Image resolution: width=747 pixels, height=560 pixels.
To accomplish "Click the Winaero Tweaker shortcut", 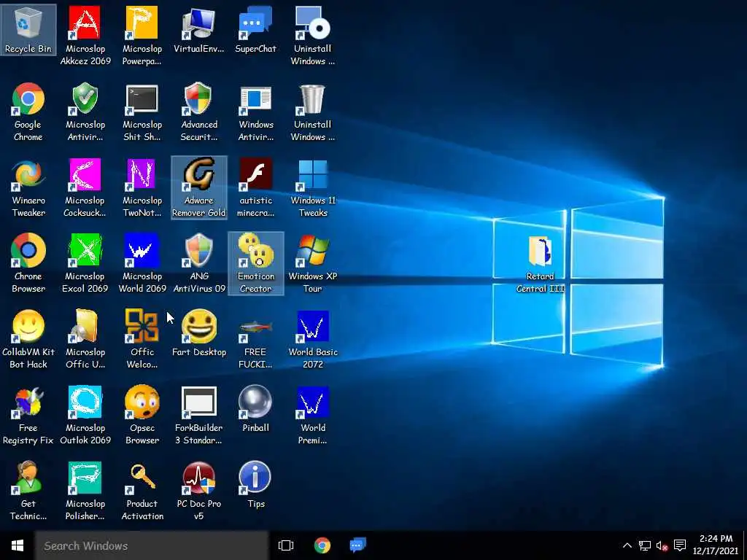I will pos(28,187).
